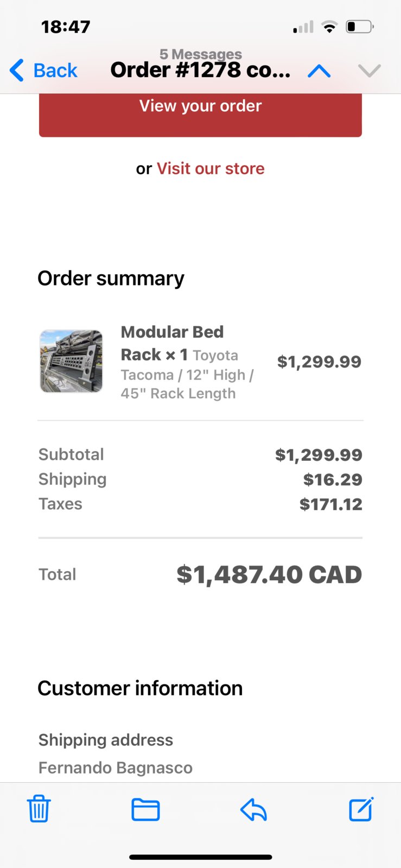Tap the Order #1278 email subject title
The width and height of the screenshot is (401, 868).
[200, 70]
